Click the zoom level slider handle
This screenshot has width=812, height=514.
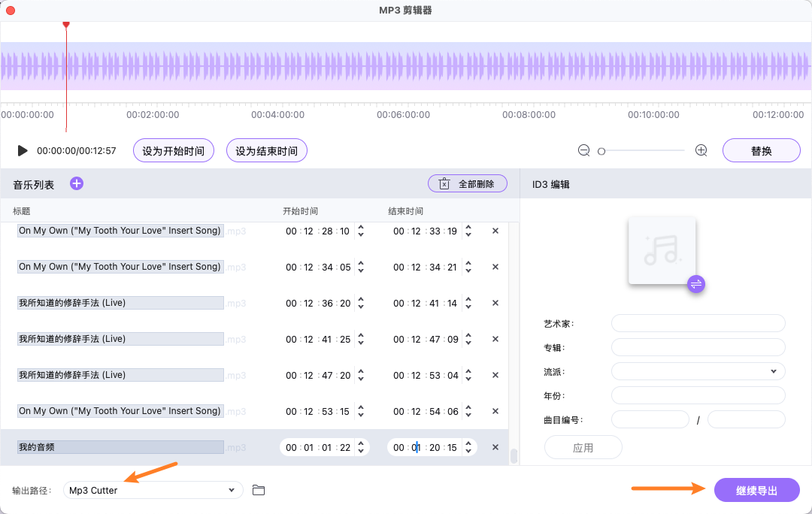601,150
